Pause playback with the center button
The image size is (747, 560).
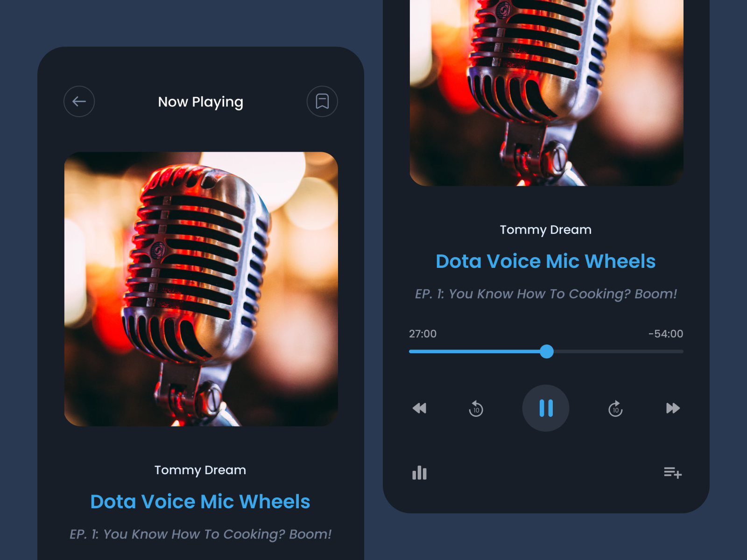tap(546, 408)
